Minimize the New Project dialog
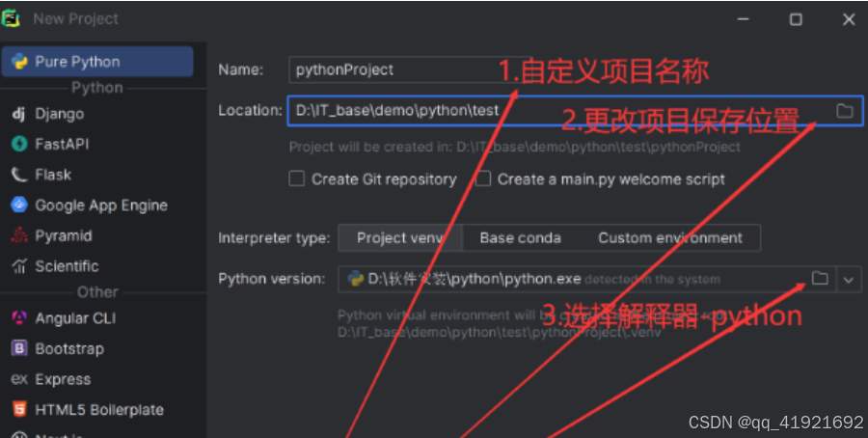868x438 pixels. 743,19
